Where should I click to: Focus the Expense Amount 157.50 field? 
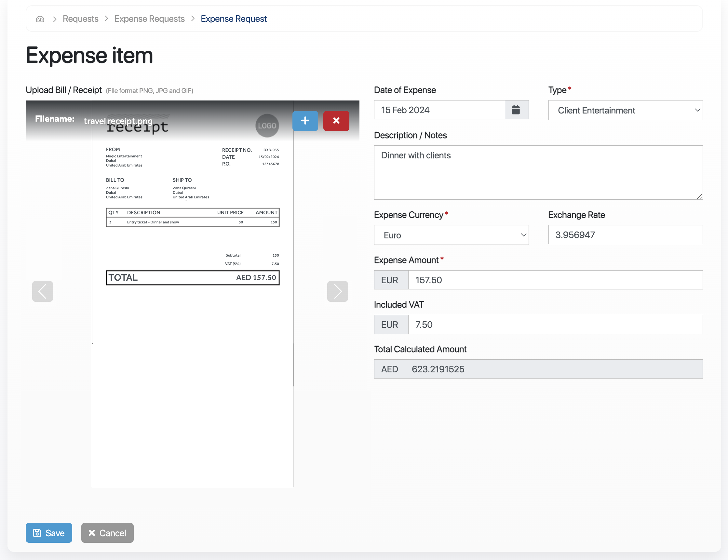[x=555, y=280]
